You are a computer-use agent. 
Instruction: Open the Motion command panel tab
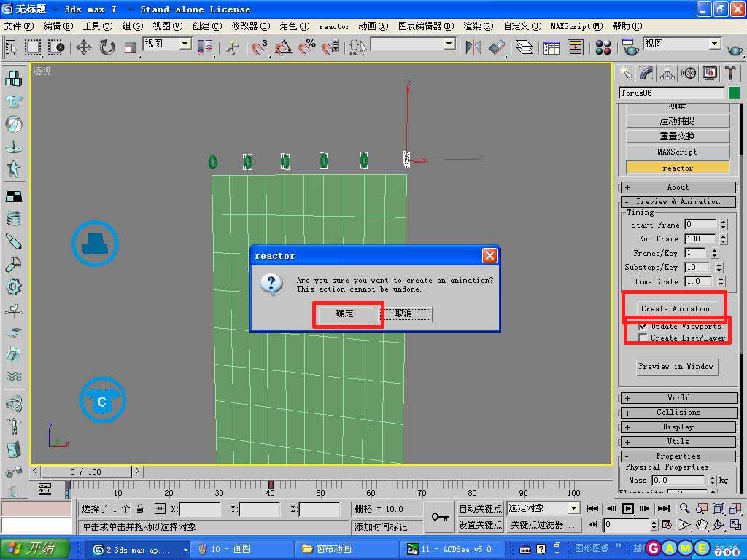pyautogui.click(x=689, y=74)
